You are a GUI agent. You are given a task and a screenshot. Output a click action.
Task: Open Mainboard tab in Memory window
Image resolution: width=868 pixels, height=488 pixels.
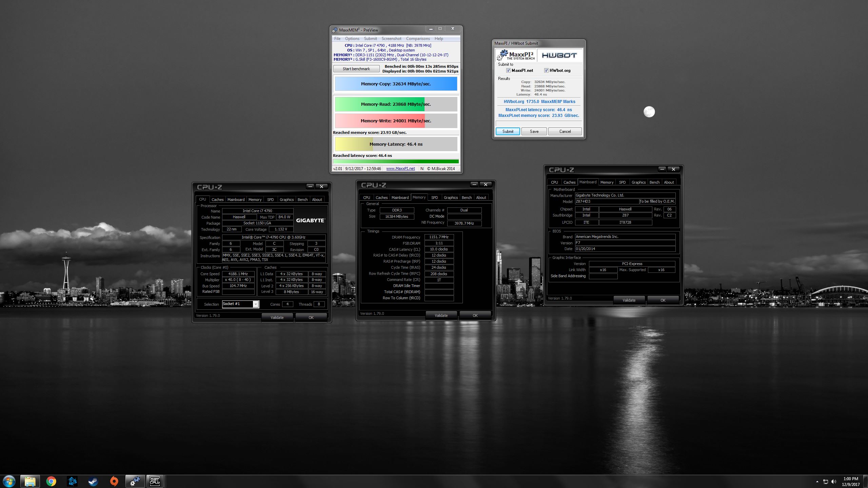[x=400, y=198]
